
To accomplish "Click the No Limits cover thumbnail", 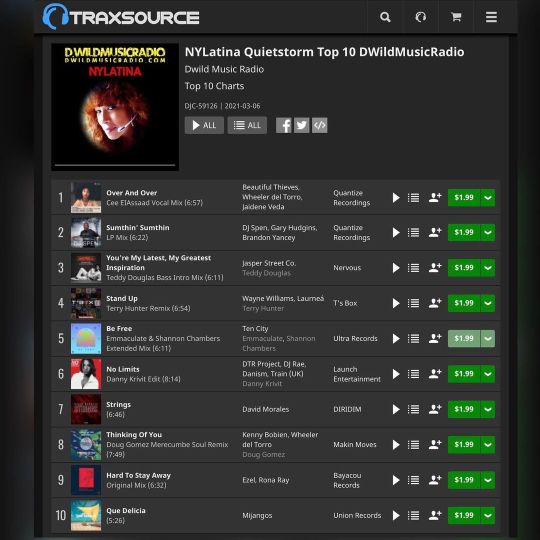I will pyautogui.click(x=86, y=374).
